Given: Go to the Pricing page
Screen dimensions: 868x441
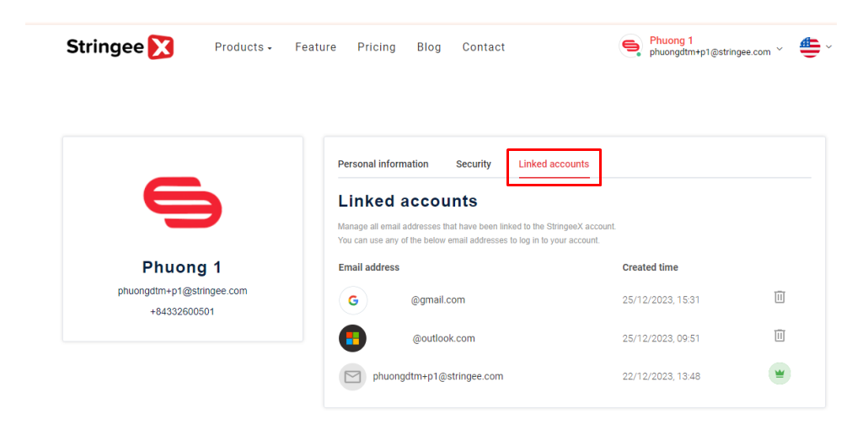Looking at the screenshot, I should [377, 47].
